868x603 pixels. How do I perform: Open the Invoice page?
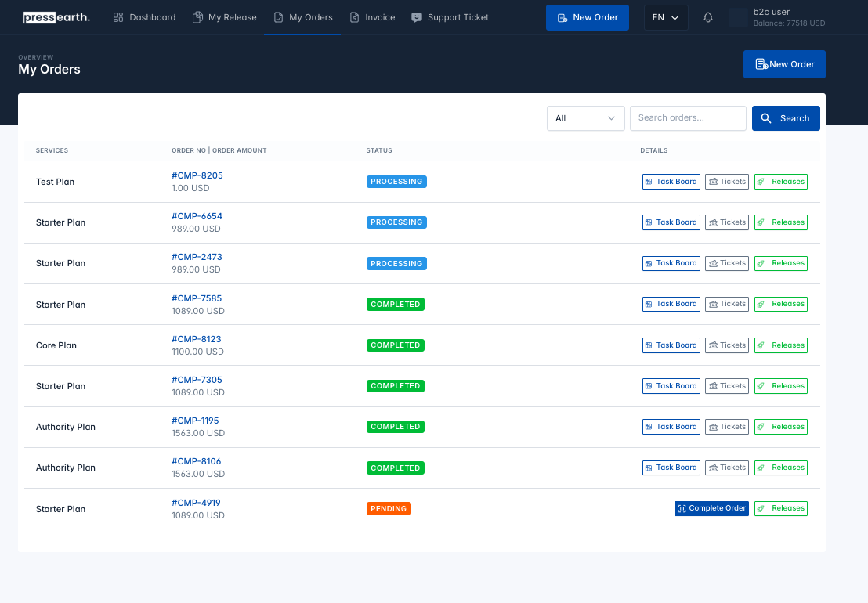pos(372,18)
